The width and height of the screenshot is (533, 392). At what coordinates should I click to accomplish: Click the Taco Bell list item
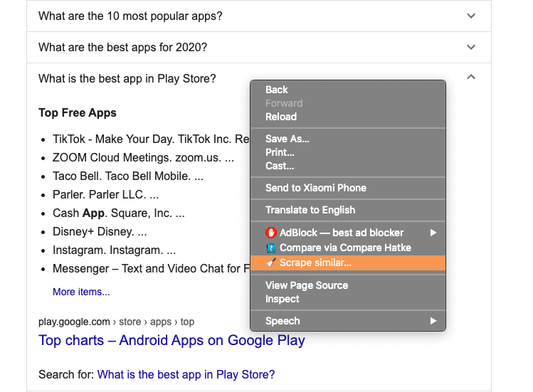(128, 176)
